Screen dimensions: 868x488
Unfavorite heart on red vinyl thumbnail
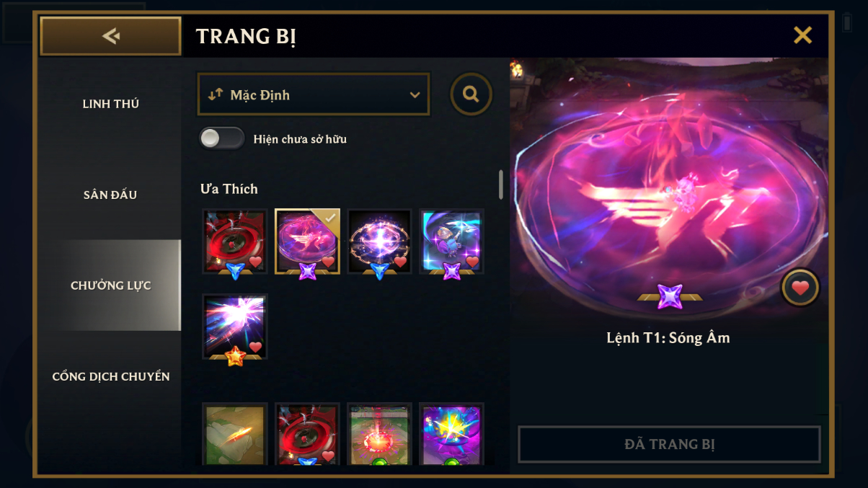(x=255, y=262)
